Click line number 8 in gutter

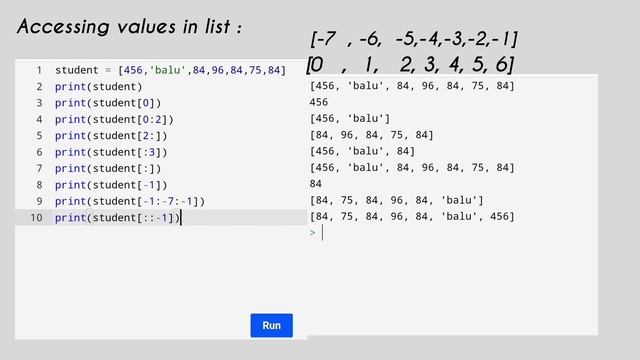click(x=39, y=185)
